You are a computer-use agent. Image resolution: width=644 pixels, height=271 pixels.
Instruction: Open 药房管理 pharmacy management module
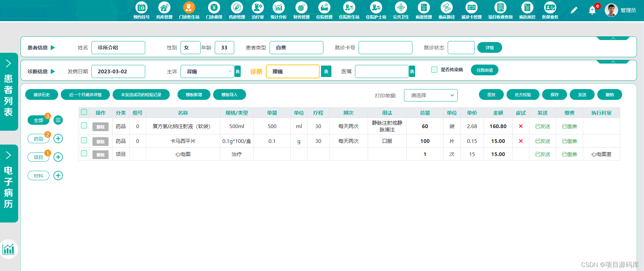237,10
